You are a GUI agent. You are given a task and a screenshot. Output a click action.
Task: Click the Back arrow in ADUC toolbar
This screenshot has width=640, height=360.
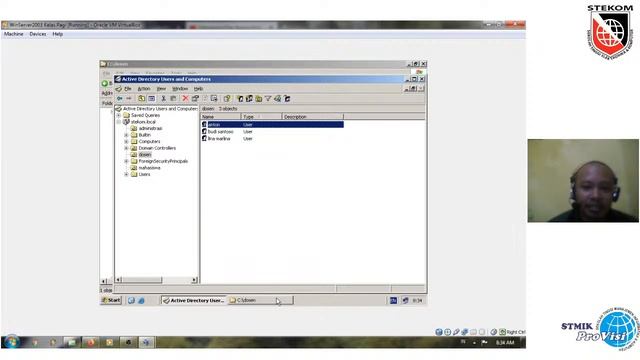click(120, 99)
